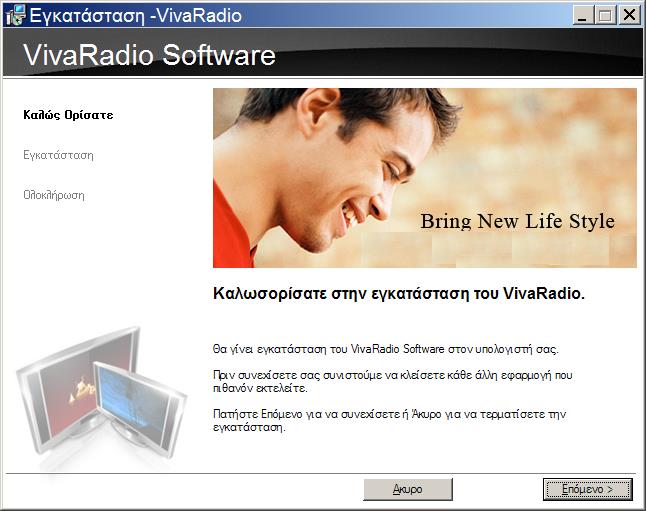Click the Εγκατάσταση step in the sidebar
Screen dimensions: 646x511
click(x=59, y=155)
